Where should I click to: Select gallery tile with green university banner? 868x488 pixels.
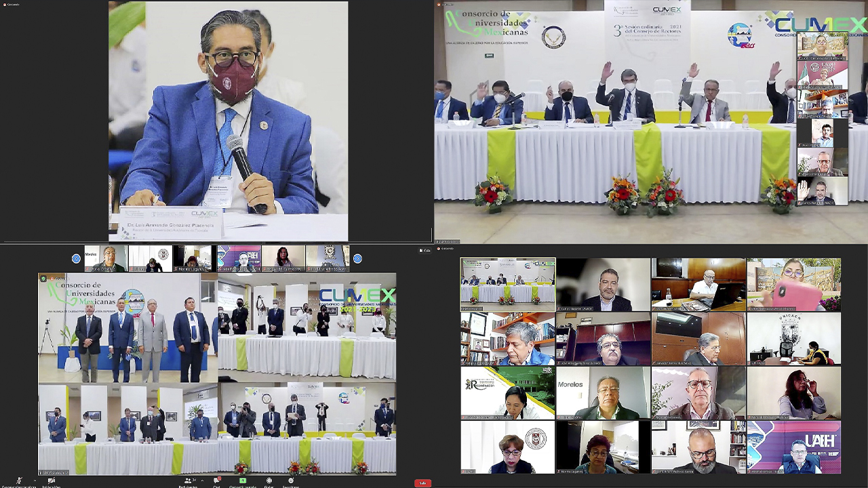508,393
